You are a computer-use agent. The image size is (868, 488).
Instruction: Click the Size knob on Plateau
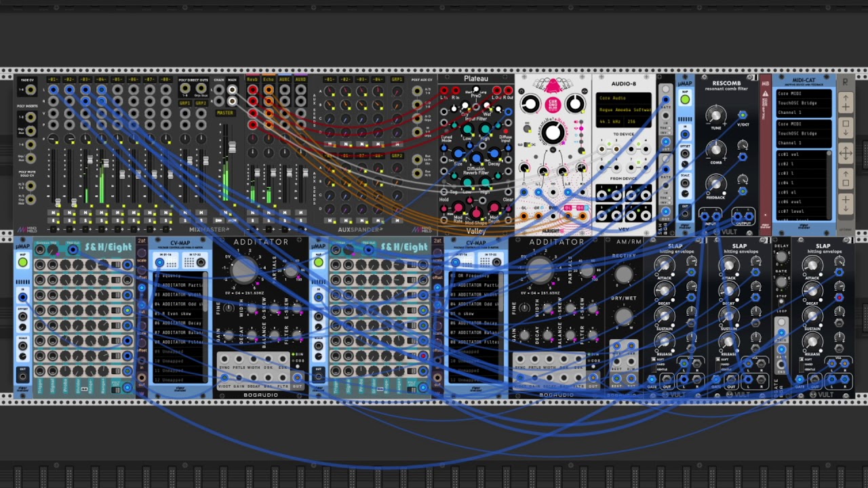(x=459, y=155)
